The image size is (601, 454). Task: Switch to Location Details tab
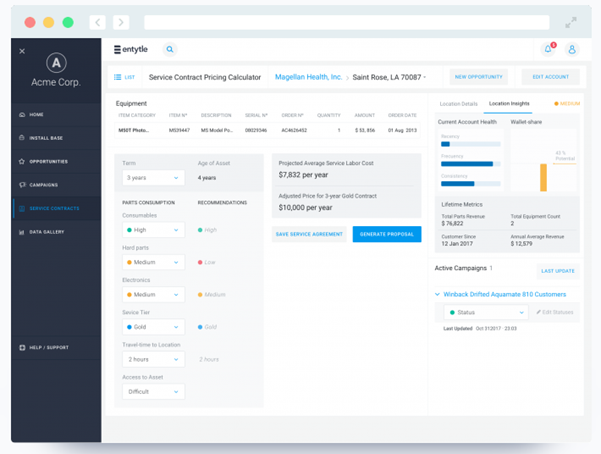click(x=458, y=104)
